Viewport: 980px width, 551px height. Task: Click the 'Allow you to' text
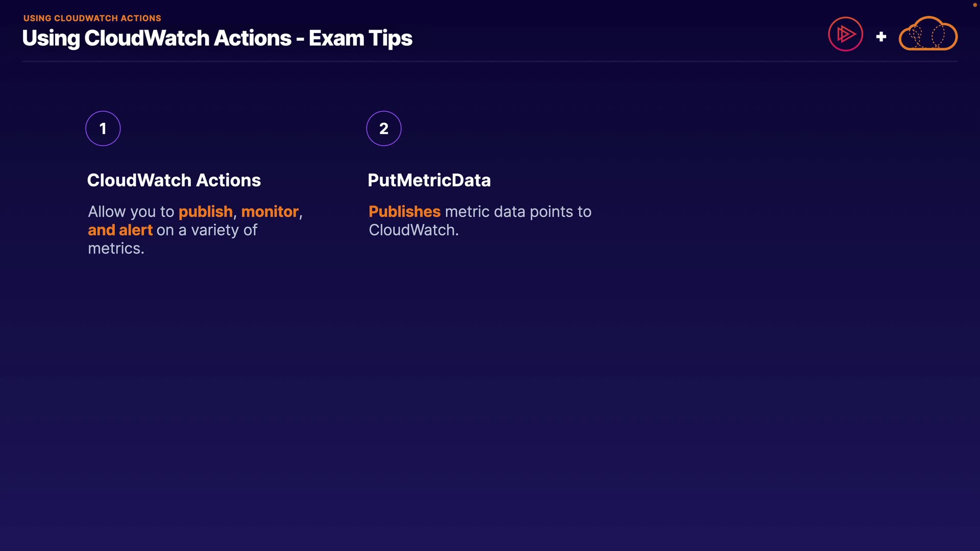(x=131, y=212)
